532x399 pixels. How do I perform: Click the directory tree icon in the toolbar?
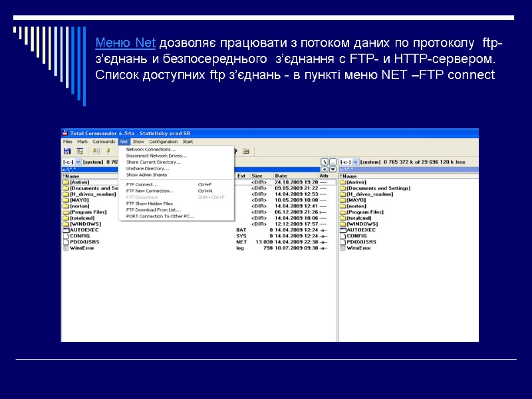tap(80, 152)
